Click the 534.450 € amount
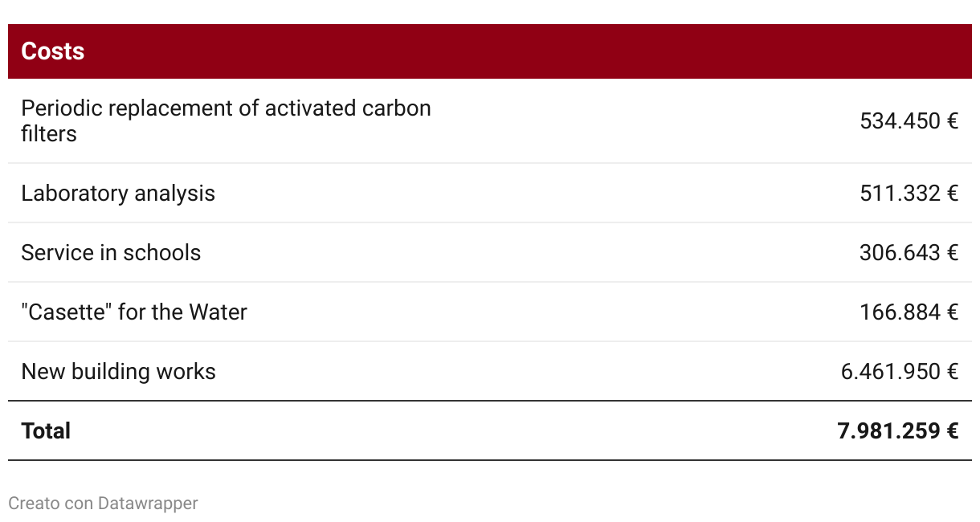The image size is (980, 522). [x=909, y=120]
